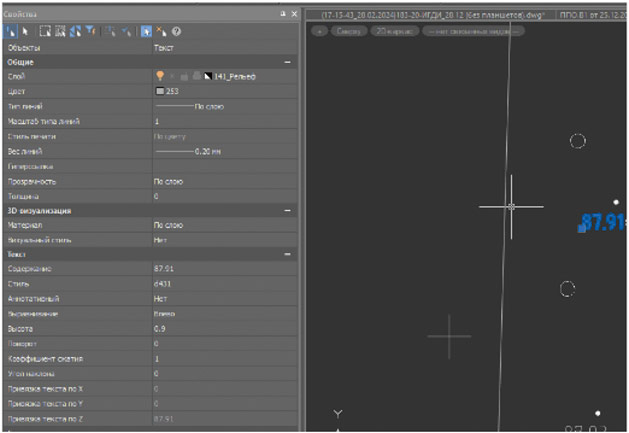Screen dimensions: 629x433
Task: Open the Визуальный стиль Нет dropdown
Action: coord(225,240)
